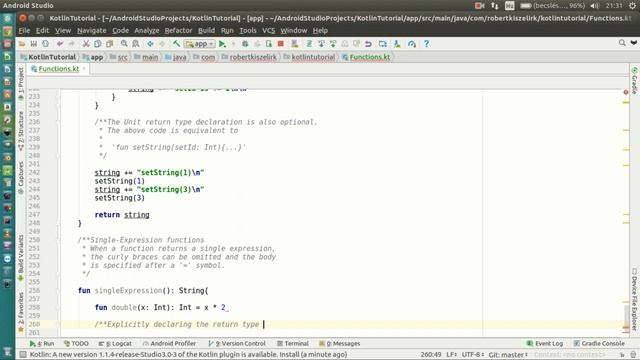Click the green Run app button
The width and height of the screenshot is (640, 360).
[x=222, y=44]
